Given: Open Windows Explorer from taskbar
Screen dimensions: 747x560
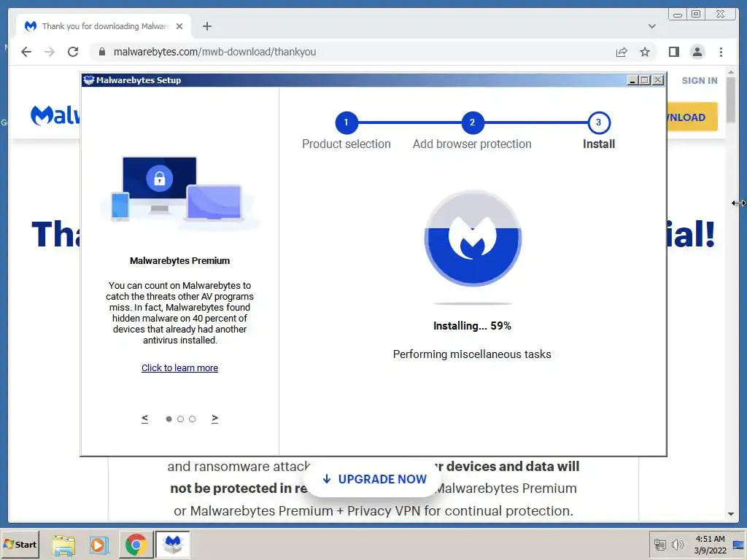Looking at the screenshot, I should tap(63, 545).
